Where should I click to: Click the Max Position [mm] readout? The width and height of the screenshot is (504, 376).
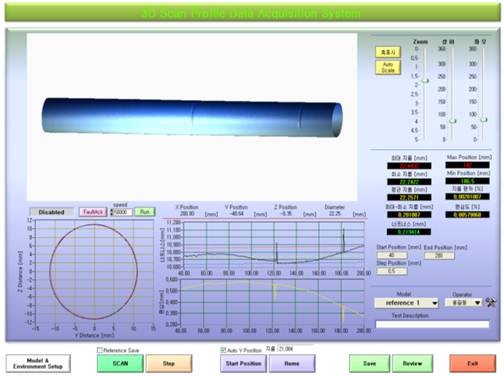tap(468, 165)
